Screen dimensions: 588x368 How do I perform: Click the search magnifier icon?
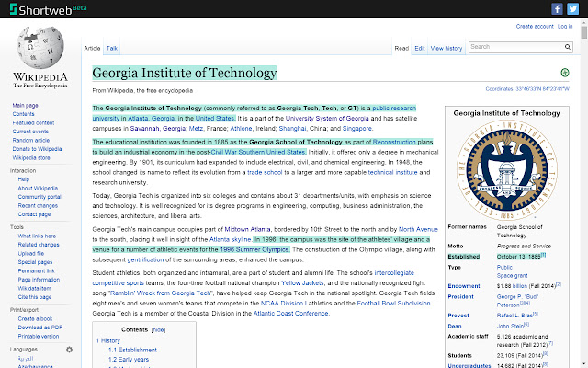pos(568,47)
